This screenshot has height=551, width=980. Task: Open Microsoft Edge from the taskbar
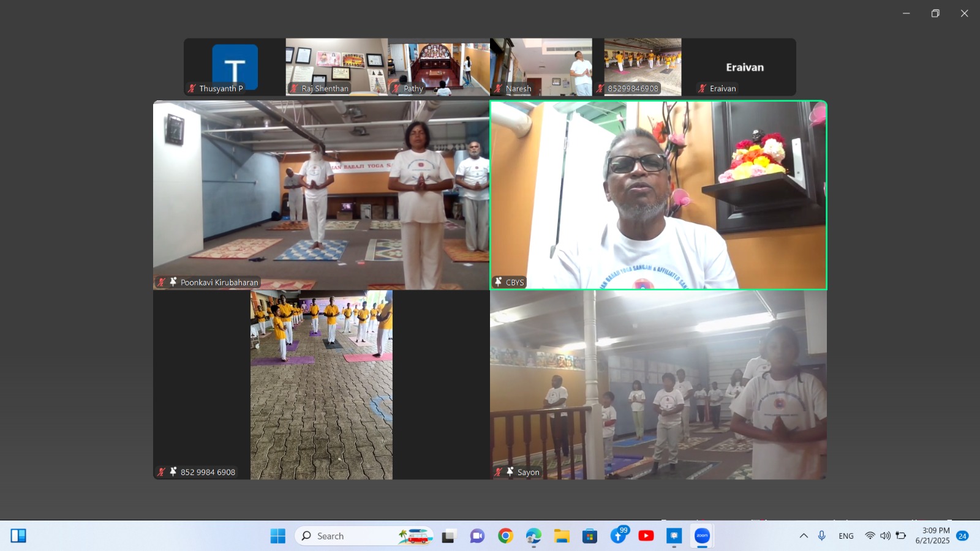pos(533,536)
